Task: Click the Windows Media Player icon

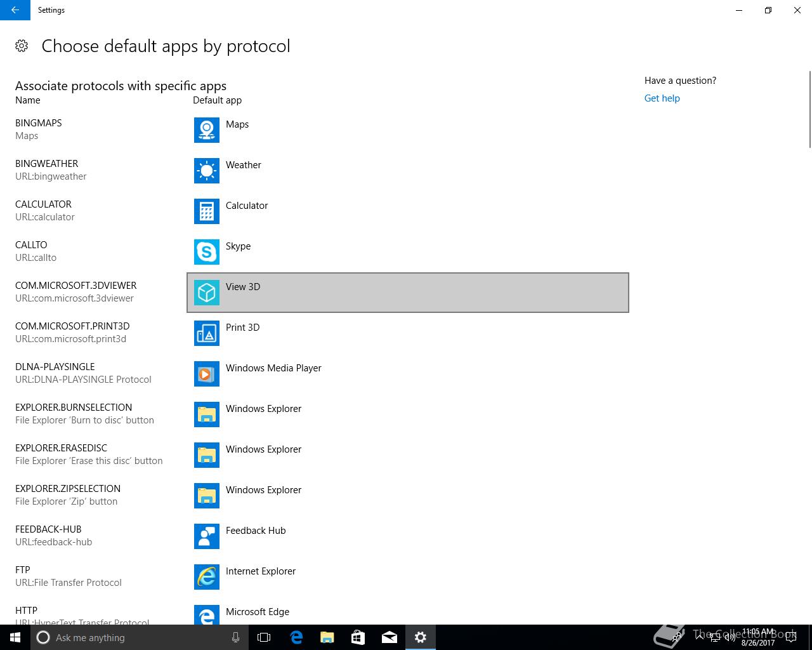Action: click(206, 374)
